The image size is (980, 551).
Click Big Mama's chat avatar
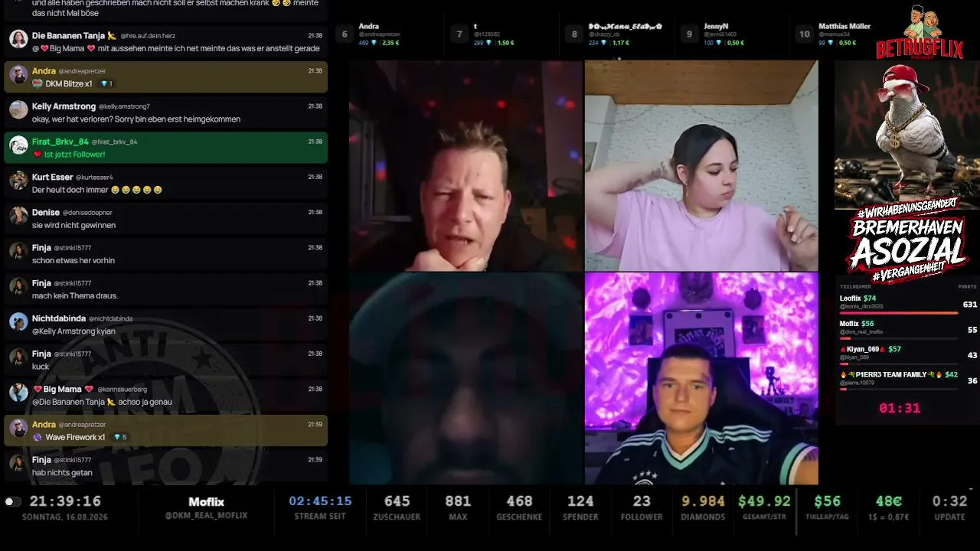tap(18, 393)
